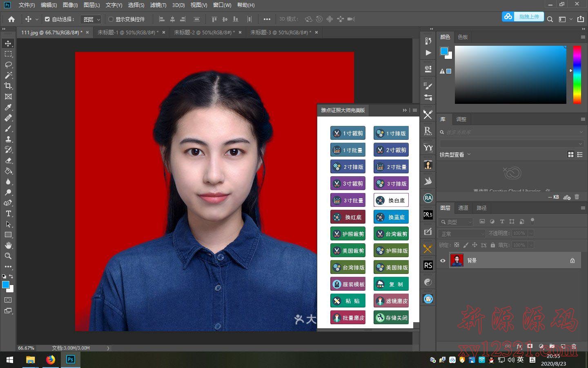Click the 滤镜磨皮 button

point(391,301)
